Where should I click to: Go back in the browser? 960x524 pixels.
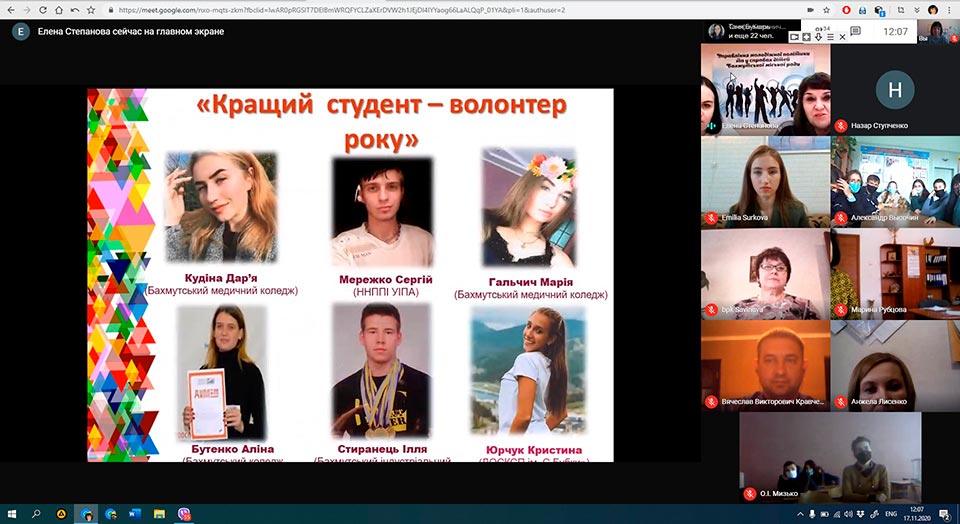(11, 10)
